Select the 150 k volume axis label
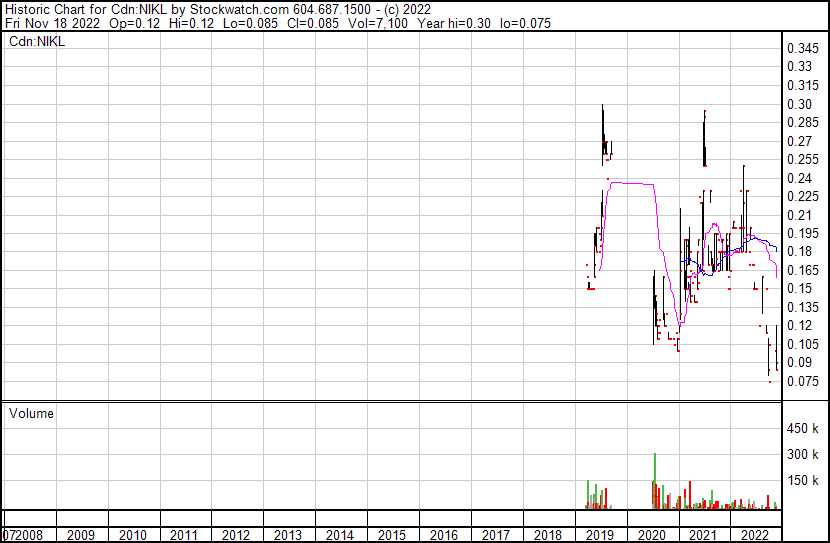This screenshot has width=830, height=543. click(803, 481)
